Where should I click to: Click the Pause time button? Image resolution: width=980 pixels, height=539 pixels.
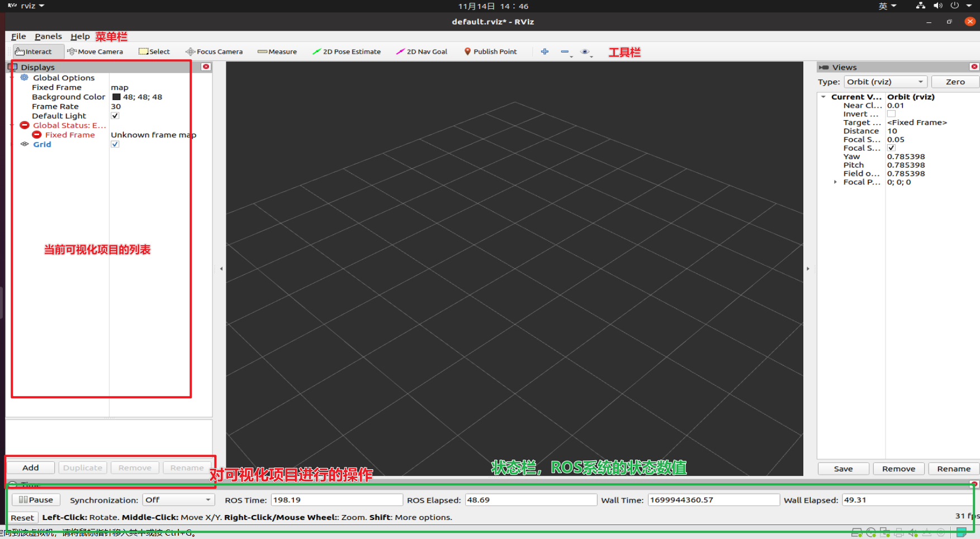coord(36,500)
